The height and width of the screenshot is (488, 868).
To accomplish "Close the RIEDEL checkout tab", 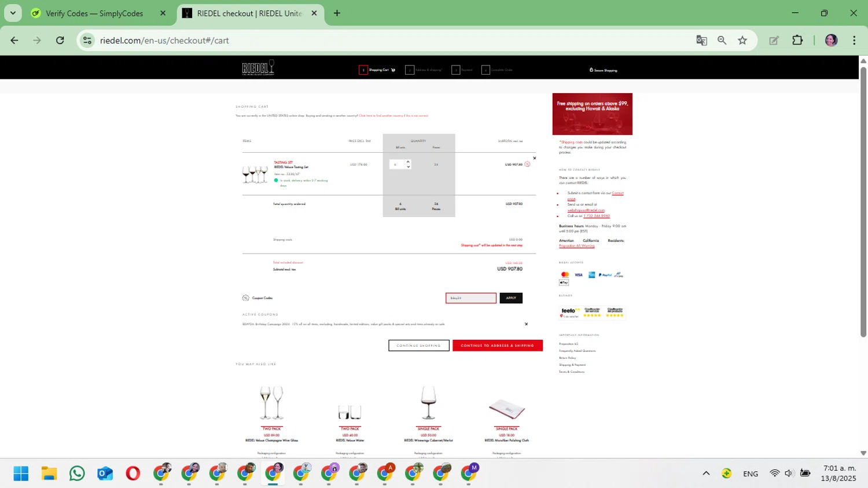I will (314, 13).
